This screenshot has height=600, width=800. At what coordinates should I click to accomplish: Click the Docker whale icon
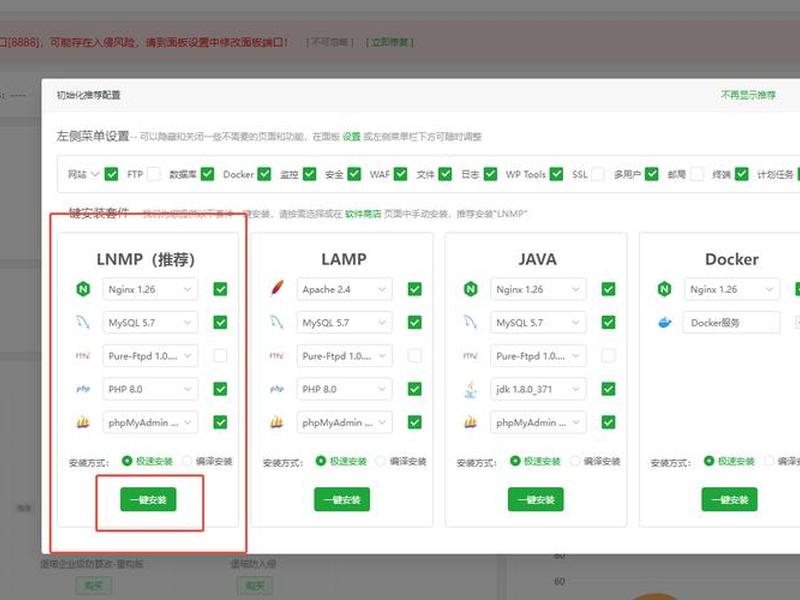[x=664, y=322]
